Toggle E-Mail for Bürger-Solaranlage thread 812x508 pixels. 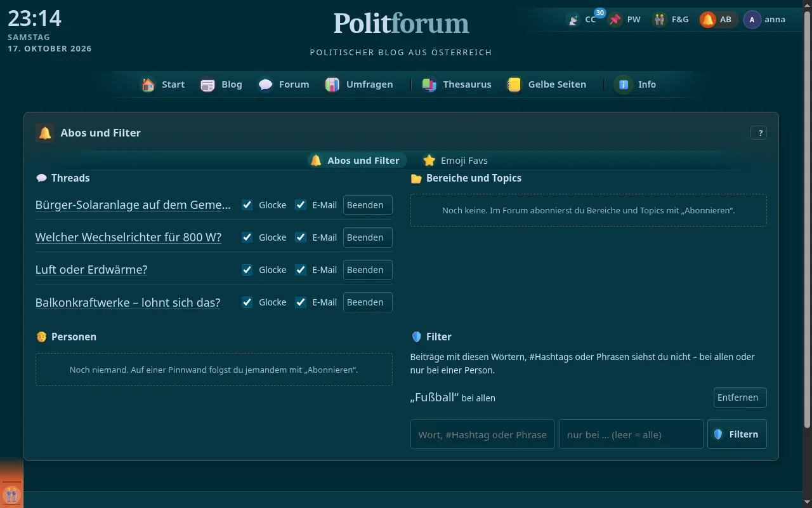point(301,205)
